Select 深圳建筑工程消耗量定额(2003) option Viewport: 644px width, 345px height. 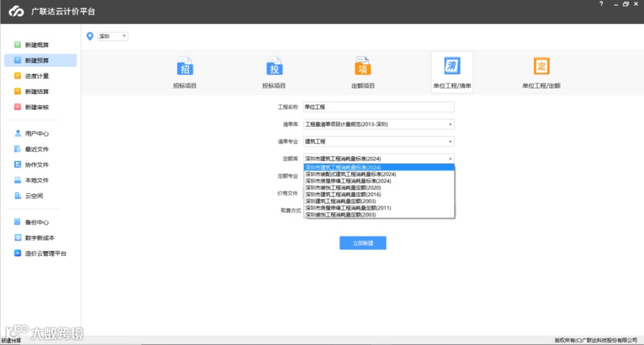[x=379, y=201]
